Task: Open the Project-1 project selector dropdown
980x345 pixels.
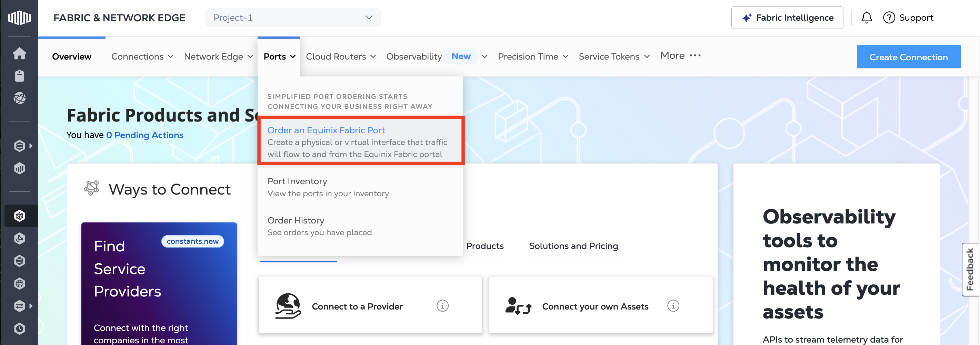Action: click(x=292, y=18)
